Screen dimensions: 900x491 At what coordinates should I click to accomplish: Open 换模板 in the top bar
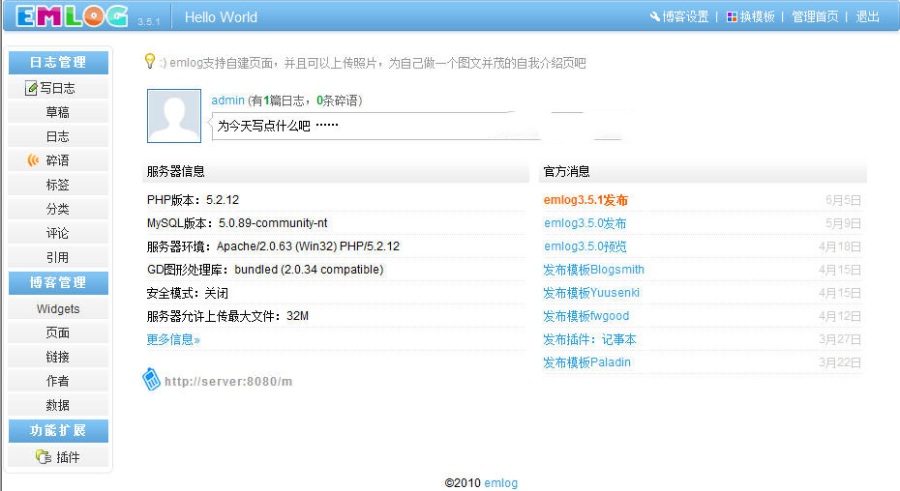pyautogui.click(x=757, y=17)
